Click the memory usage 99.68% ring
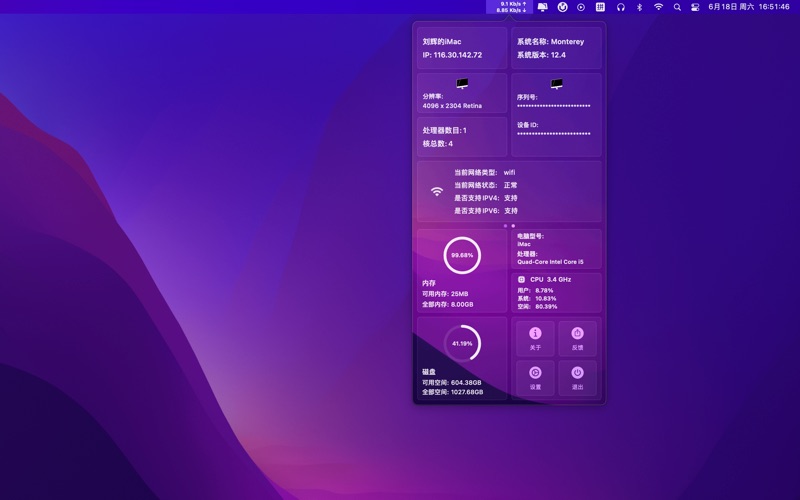Viewport: 800px width, 500px height. (462, 255)
